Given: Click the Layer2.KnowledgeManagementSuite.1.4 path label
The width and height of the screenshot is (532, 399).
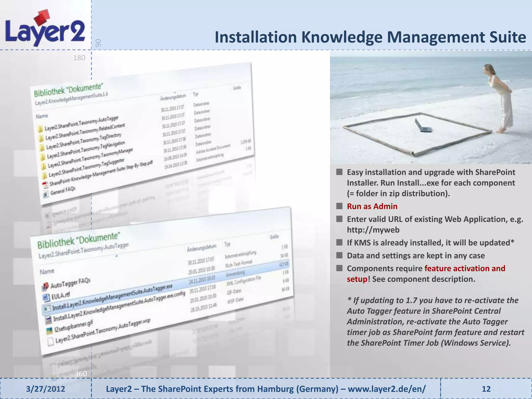Looking at the screenshot, I should (x=71, y=99).
